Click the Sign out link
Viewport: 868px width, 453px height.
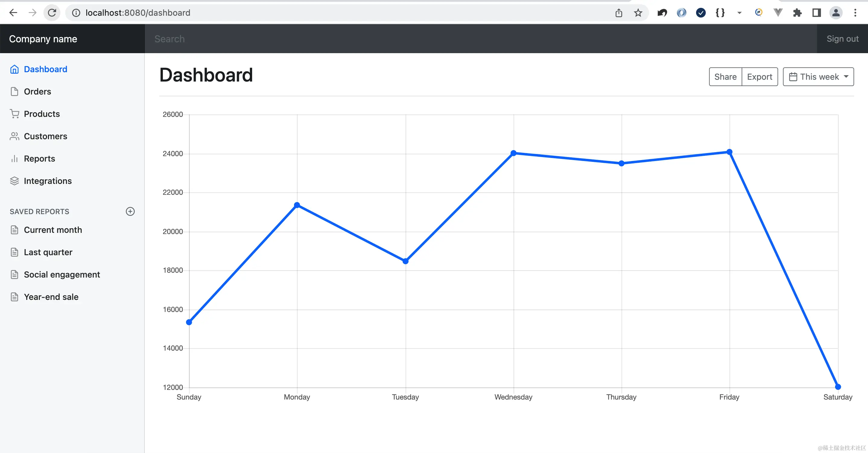coord(842,39)
